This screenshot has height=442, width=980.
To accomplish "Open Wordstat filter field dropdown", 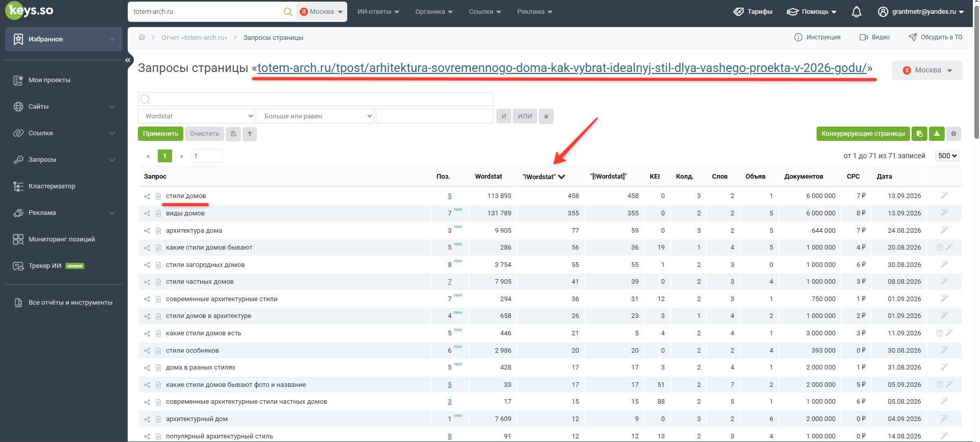I will click(x=197, y=116).
